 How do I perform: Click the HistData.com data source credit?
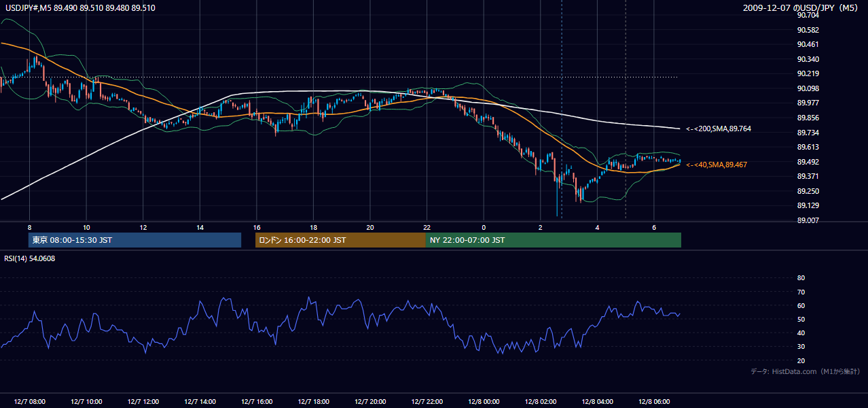click(805, 371)
